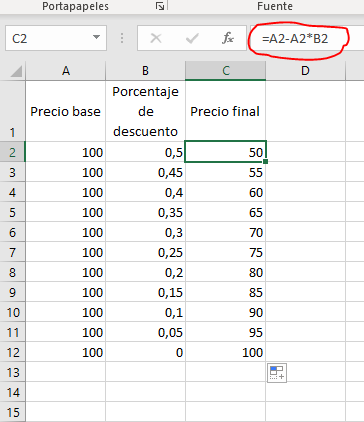Select column B header
Viewport: 364px width, 422px height.
[x=145, y=71]
